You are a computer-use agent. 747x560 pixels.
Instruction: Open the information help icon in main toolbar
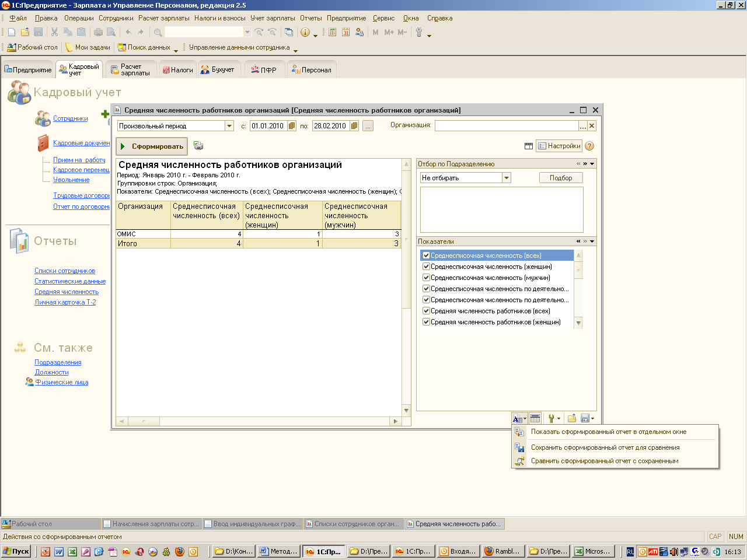(x=305, y=32)
